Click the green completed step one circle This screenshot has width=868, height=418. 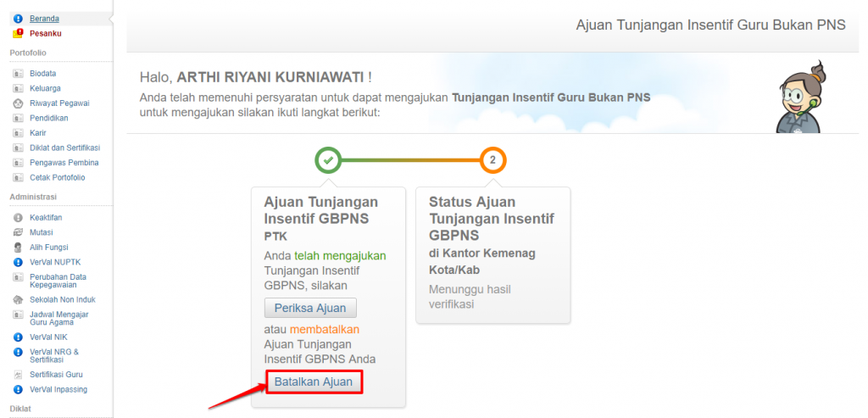click(x=328, y=159)
